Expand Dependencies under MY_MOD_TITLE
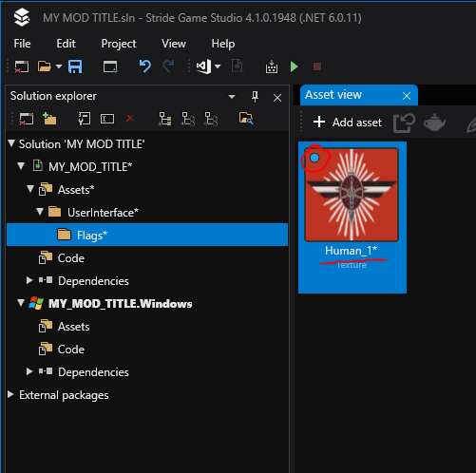Image resolution: width=476 pixels, height=473 pixels. [29, 280]
